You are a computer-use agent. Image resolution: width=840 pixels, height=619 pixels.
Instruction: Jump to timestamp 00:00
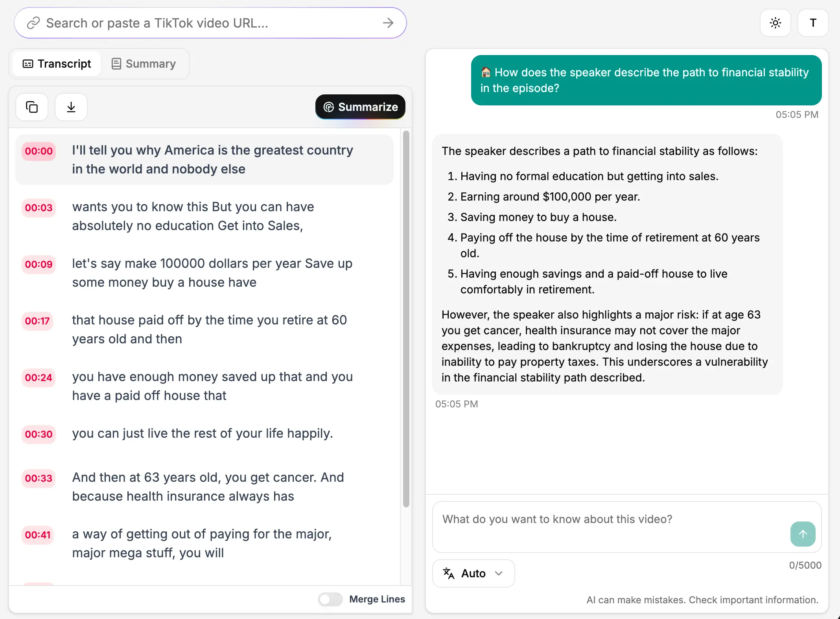pos(38,151)
